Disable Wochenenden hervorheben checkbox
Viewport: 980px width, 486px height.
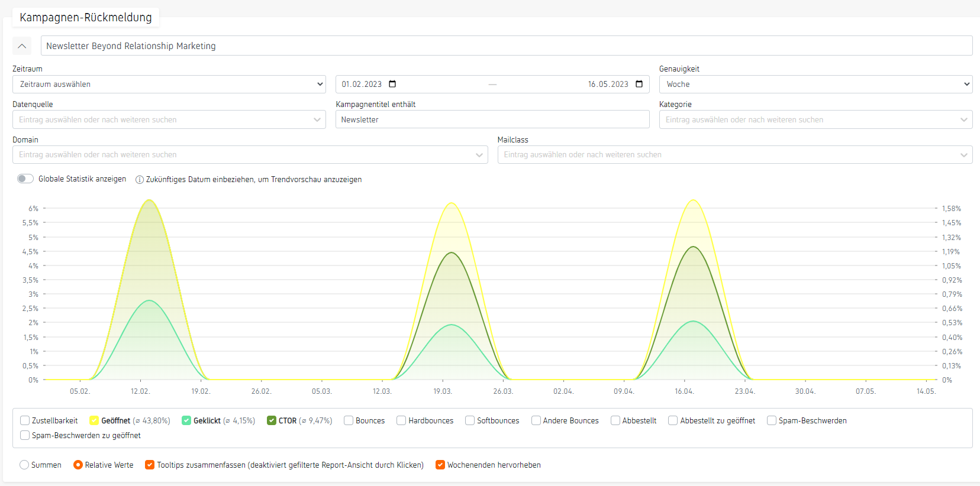pyautogui.click(x=440, y=465)
